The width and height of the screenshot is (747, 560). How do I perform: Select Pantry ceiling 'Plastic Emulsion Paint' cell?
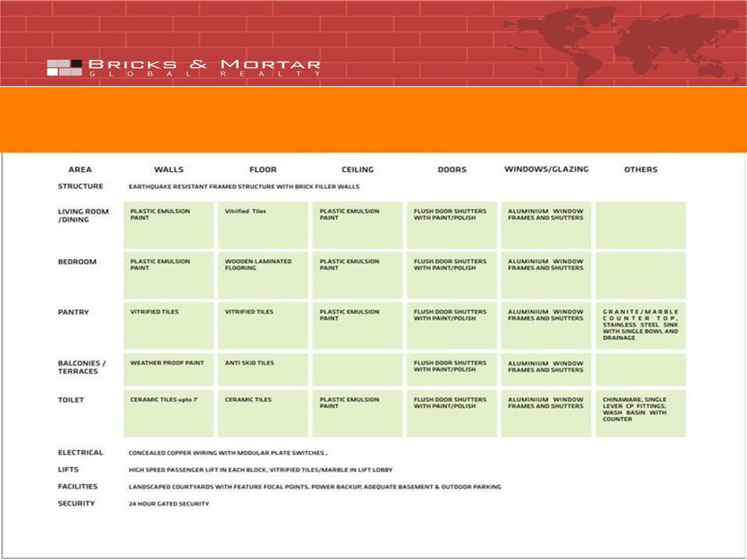357,326
